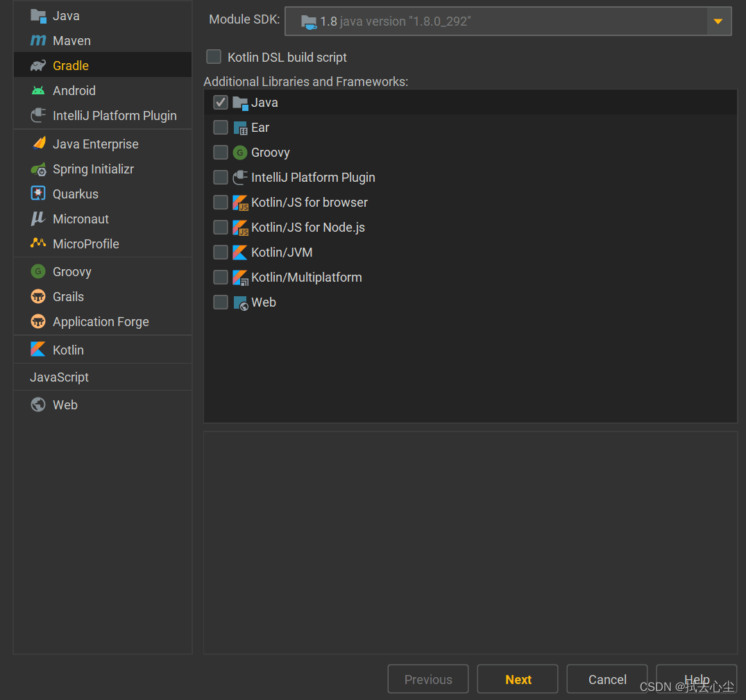Image resolution: width=746 pixels, height=700 pixels.
Task: Click the Cancel button
Action: (607, 679)
